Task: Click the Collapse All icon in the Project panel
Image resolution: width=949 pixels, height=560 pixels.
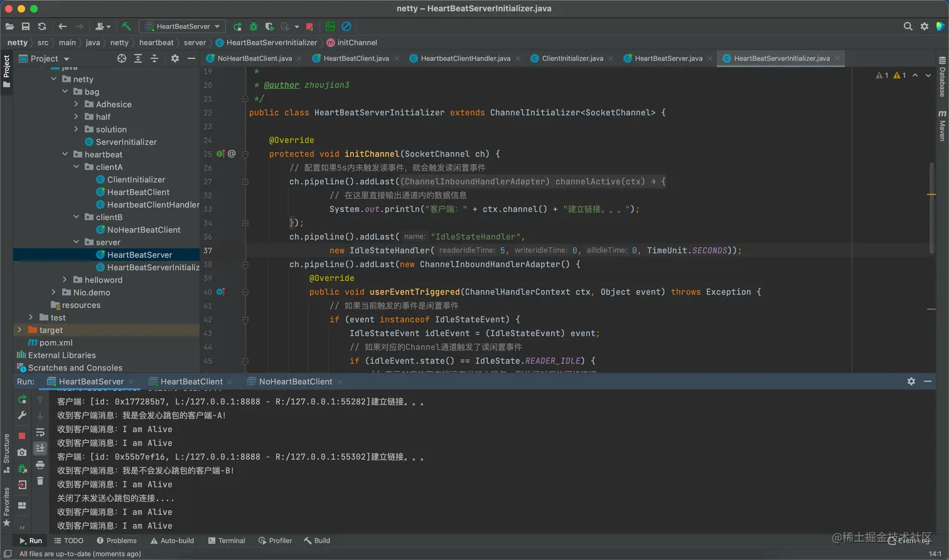Action: click(154, 58)
